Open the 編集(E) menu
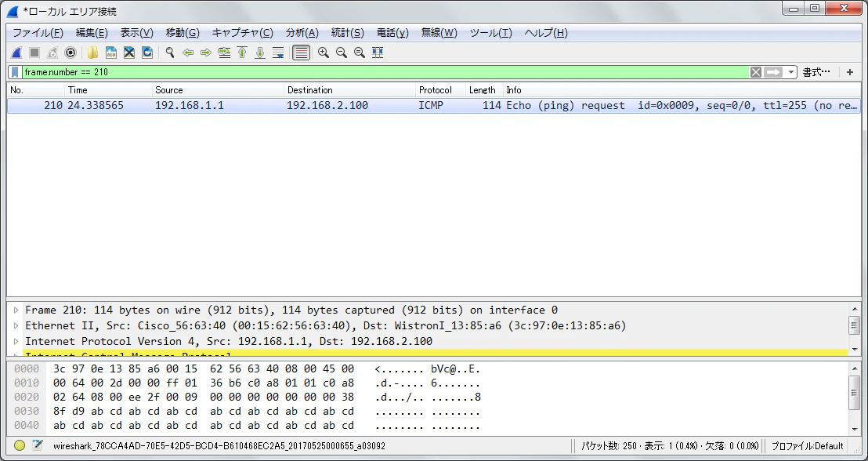The height and width of the screenshot is (461, 868). (x=92, y=33)
